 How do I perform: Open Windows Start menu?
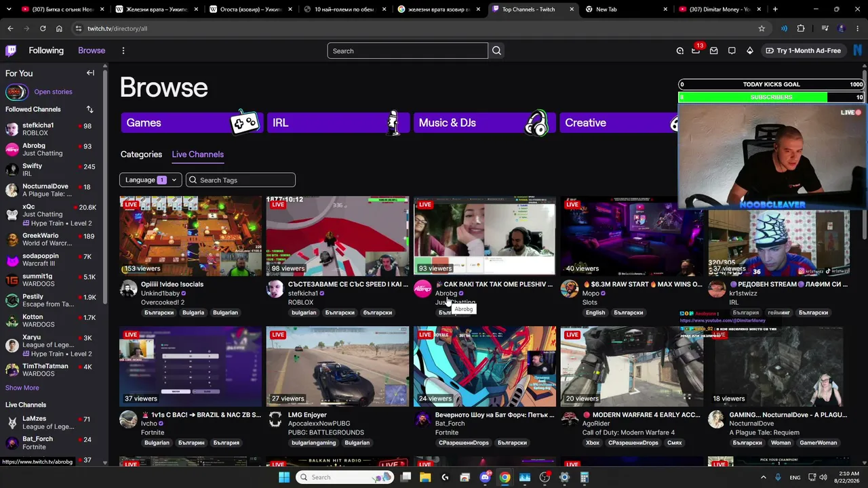click(x=284, y=477)
